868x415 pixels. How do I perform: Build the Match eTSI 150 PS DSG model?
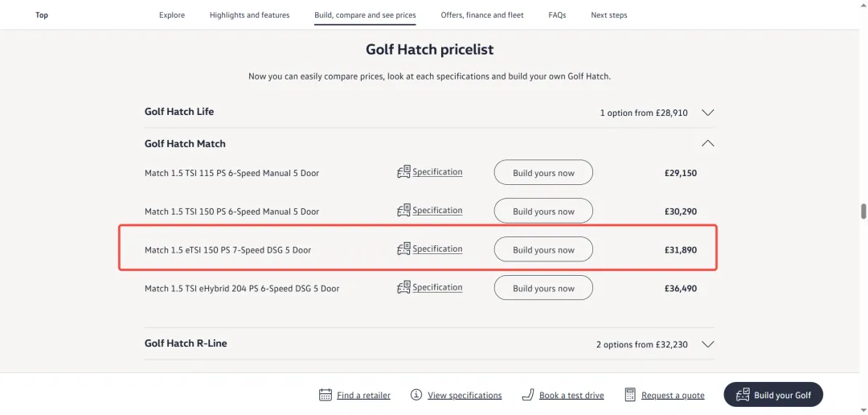(x=543, y=249)
